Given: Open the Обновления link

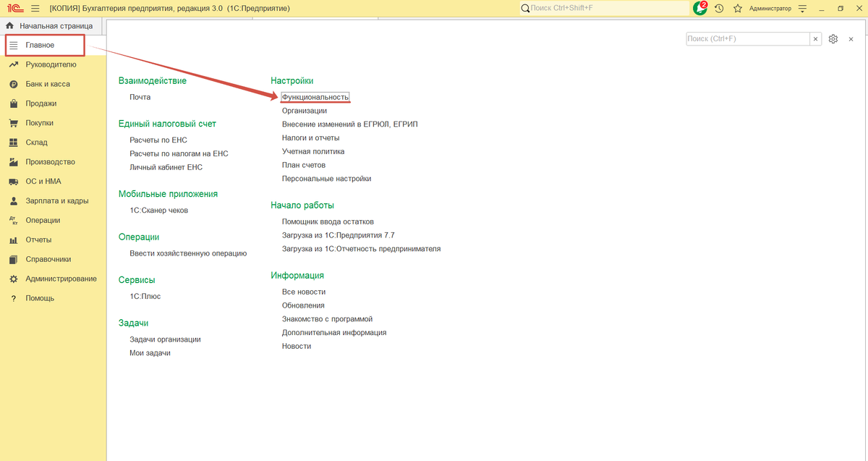Looking at the screenshot, I should [303, 305].
